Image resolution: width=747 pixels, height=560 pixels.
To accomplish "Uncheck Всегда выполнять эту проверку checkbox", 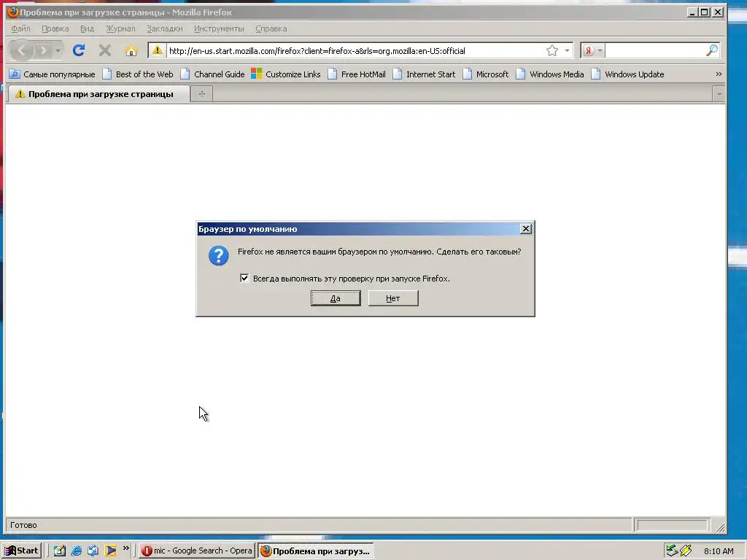I will 244,278.
